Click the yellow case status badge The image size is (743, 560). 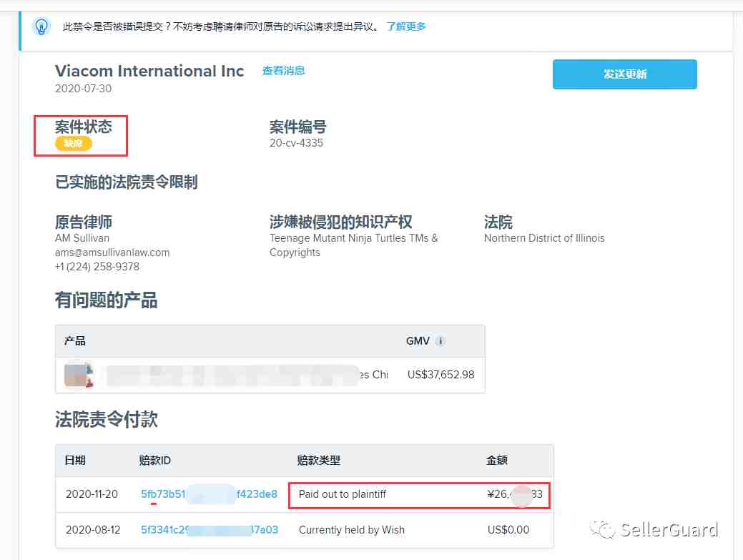[x=74, y=143]
